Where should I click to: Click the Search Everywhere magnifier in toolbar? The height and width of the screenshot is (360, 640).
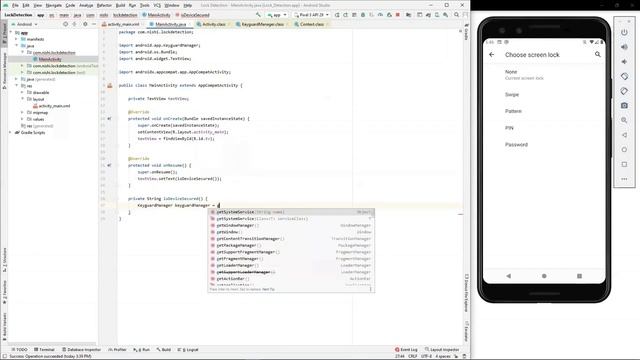[456, 15]
